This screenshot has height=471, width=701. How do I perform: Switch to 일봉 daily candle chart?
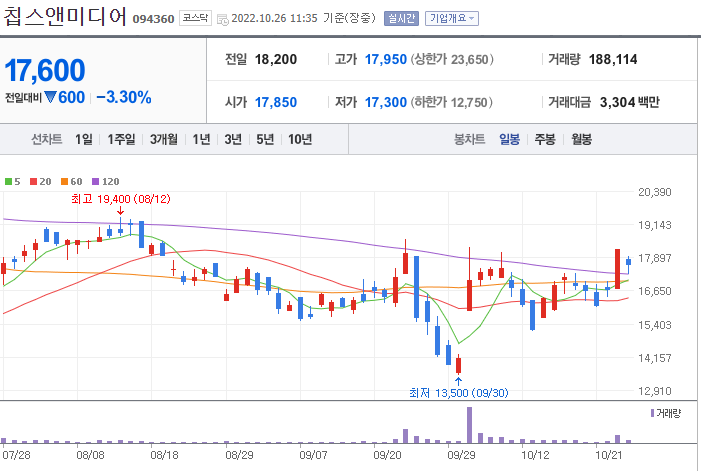509,139
